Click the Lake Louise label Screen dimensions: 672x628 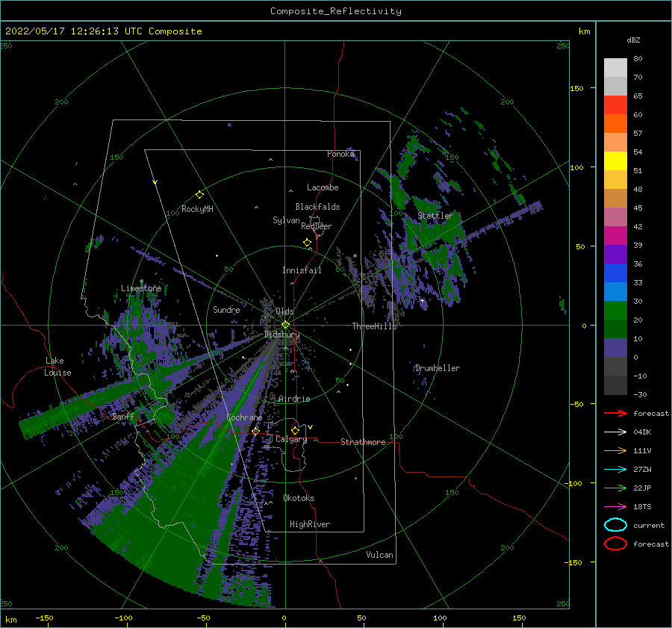point(57,367)
